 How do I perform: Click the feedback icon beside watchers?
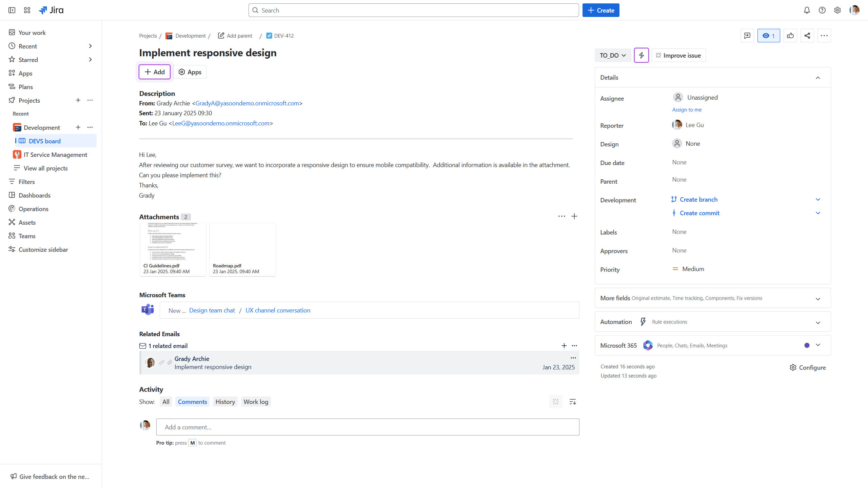point(747,36)
